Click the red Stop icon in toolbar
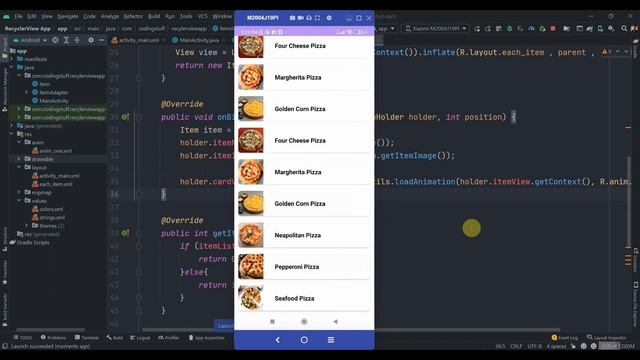The height and width of the screenshot is (360, 640). click(553, 28)
